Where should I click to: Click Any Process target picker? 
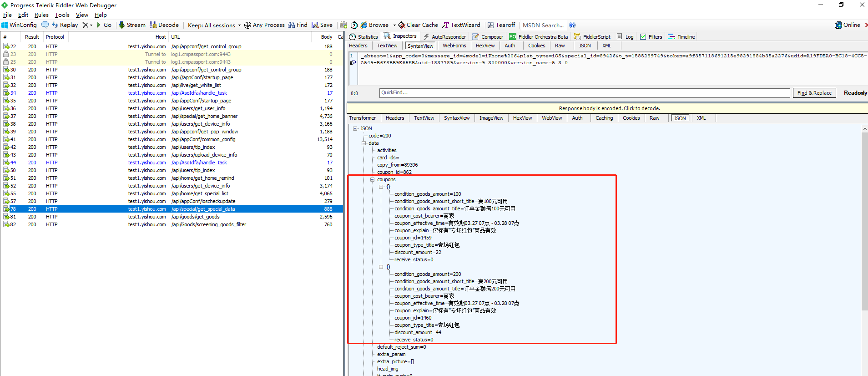click(264, 25)
